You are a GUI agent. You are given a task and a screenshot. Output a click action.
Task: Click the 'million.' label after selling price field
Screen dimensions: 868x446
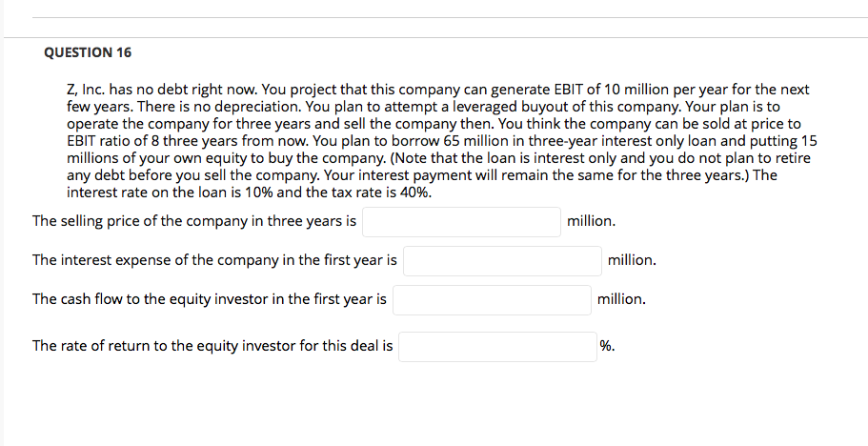click(x=591, y=221)
